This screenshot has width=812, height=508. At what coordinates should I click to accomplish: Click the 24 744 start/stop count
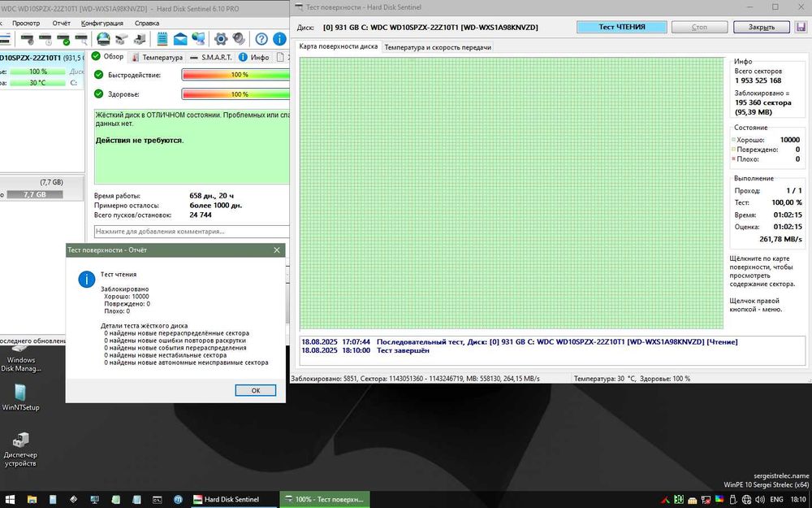201,215
